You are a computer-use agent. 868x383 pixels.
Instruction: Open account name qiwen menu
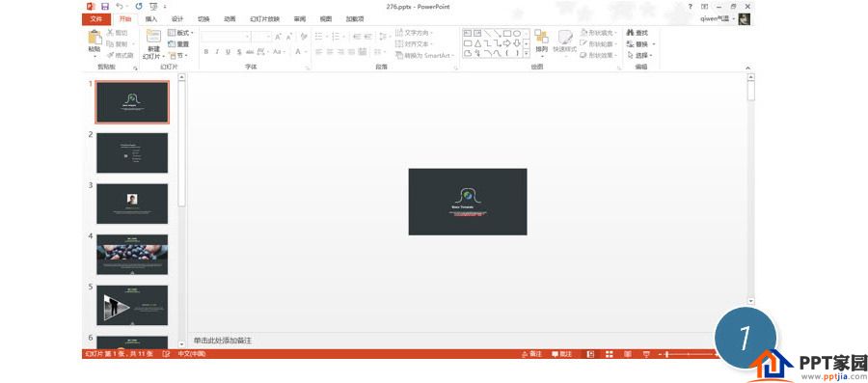tap(718, 19)
